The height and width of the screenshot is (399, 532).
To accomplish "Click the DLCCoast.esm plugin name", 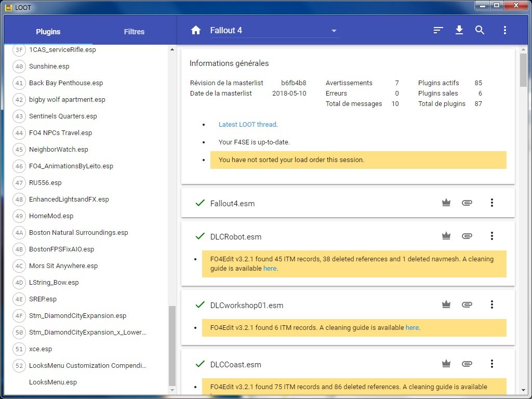I will (236, 365).
